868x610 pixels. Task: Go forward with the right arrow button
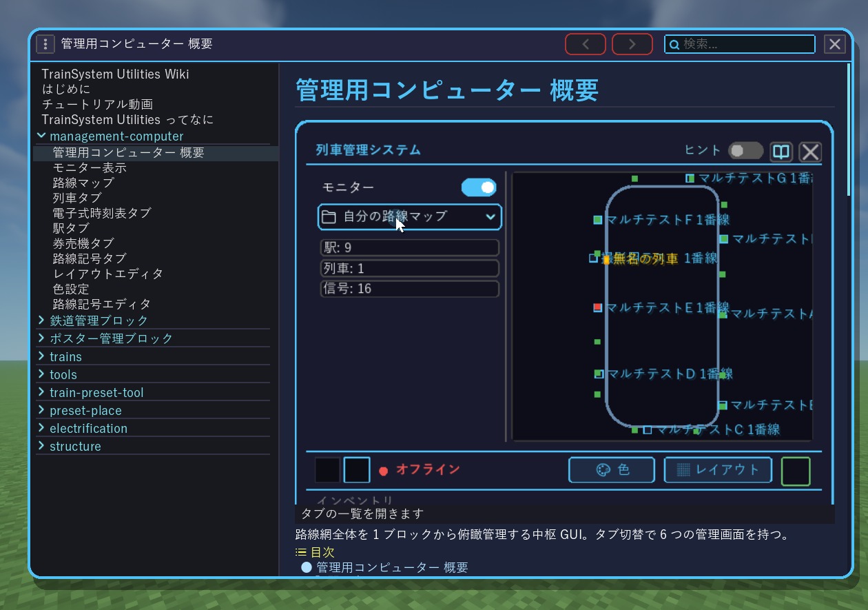point(632,44)
